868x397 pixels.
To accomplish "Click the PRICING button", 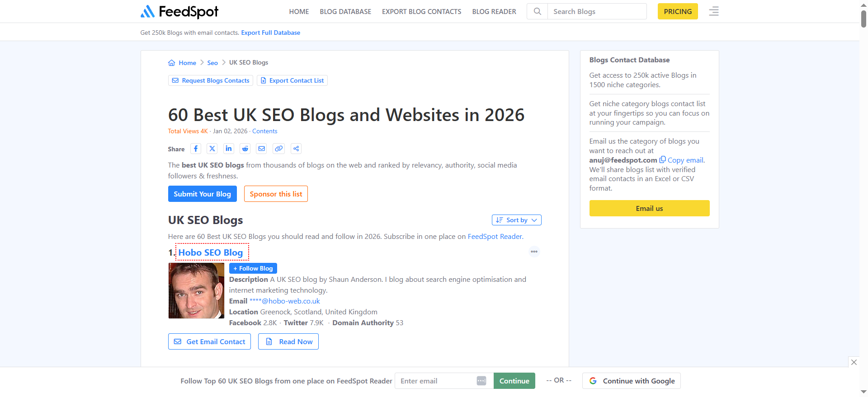I will pos(678,11).
